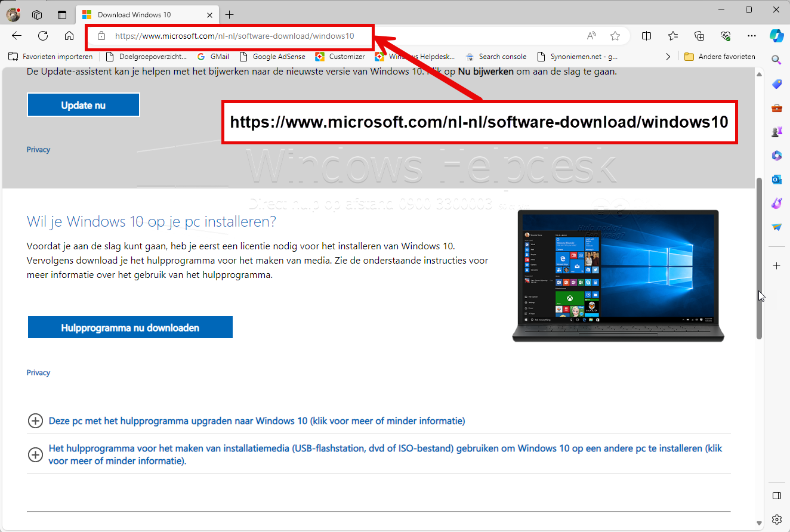The height and width of the screenshot is (532, 790).
Task: Click the page vertical scrollbar thumb
Action: (759, 258)
